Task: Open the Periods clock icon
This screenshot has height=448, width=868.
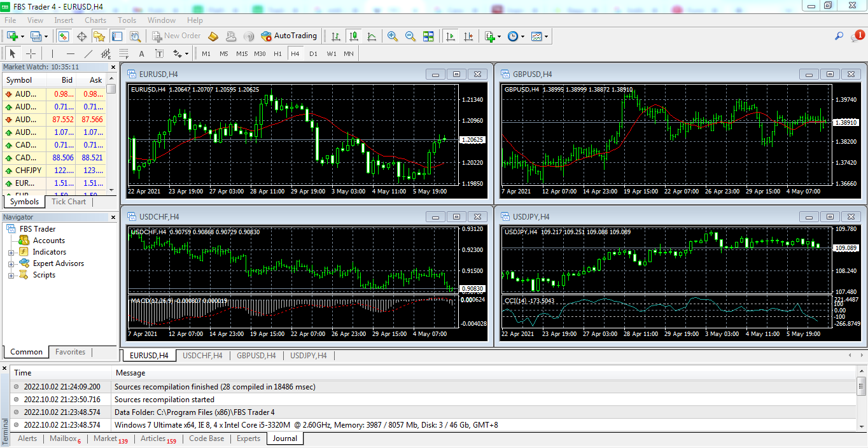Action: coord(513,36)
